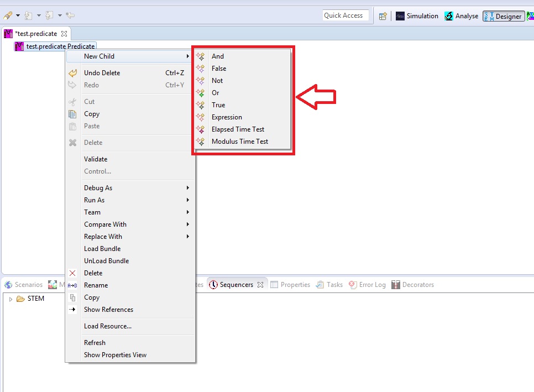Image resolution: width=534 pixels, height=392 pixels.
Task: Click the Open Perspective icon
Action: tap(383, 16)
